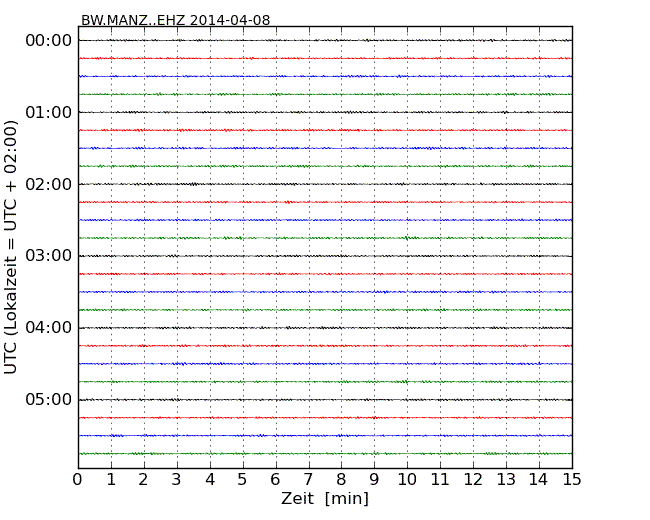650x520 pixels.
Task: Select the y-axis label UTC (Lokalzeit = UTC + 02:00)
Action: pos(11,247)
